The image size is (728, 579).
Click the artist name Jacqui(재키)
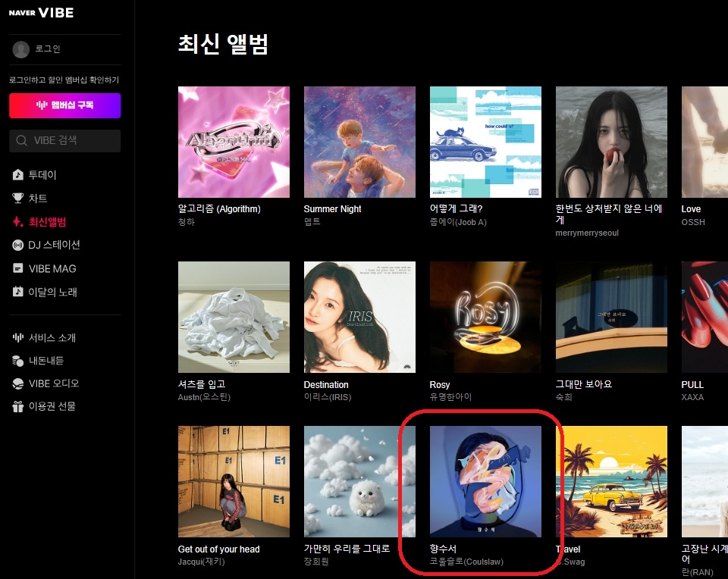pyautogui.click(x=201, y=562)
